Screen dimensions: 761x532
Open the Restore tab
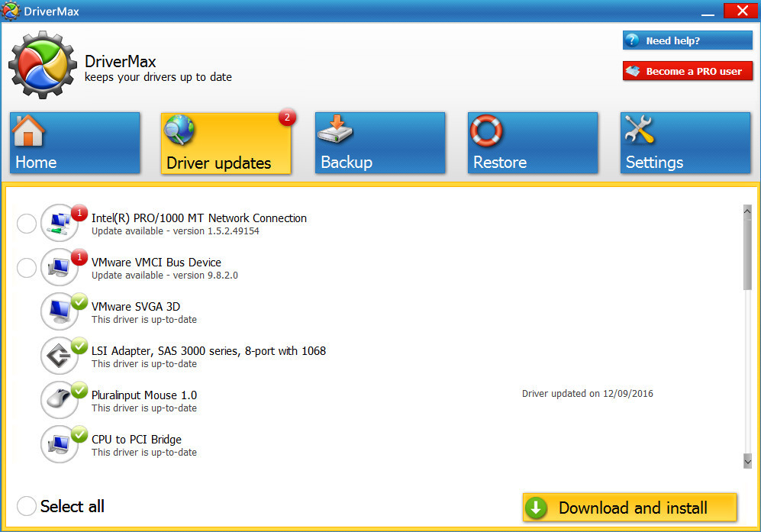[532, 143]
